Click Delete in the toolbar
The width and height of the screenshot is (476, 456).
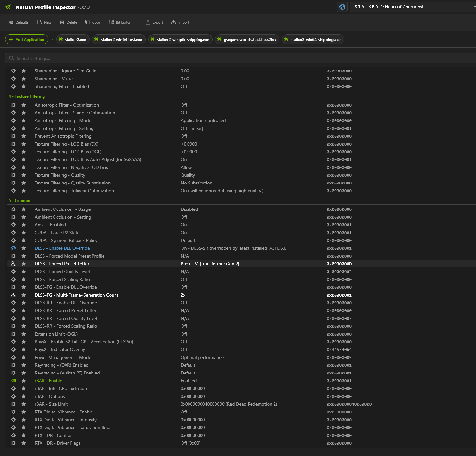(x=68, y=22)
